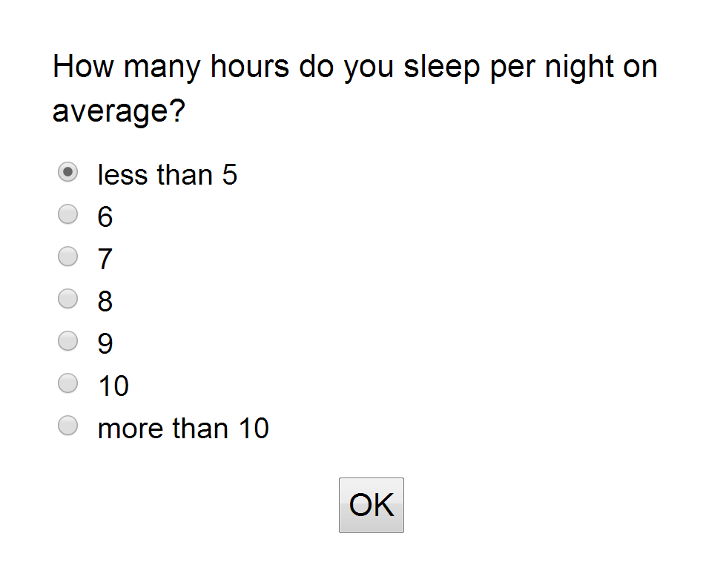Click the "7" answer label
The height and width of the screenshot is (588, 723).
104,258
